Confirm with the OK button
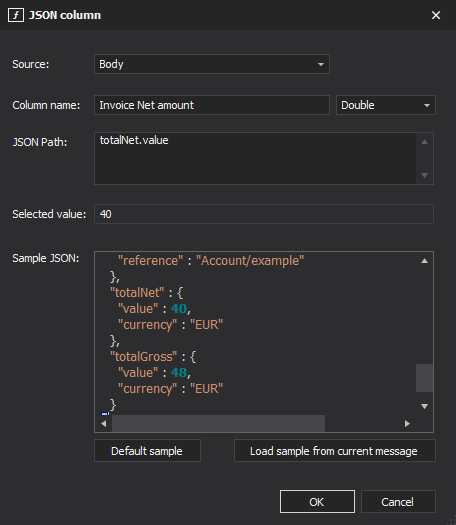This screenshot has width=456, height=525. (x=317, y=502)
